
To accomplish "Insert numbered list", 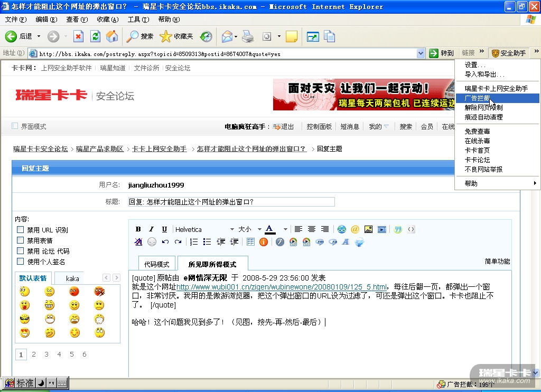I will (194, 242).
